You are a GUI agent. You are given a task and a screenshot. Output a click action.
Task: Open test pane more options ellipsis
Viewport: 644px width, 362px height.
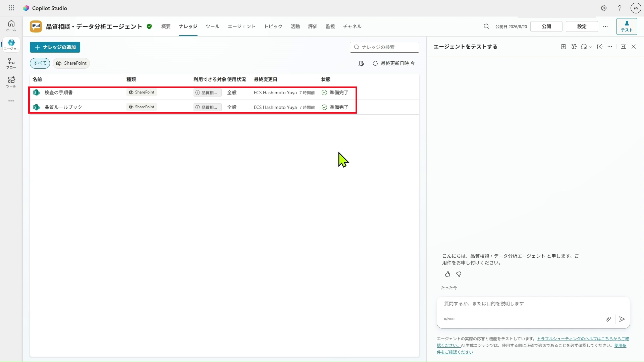(x=610, y=47)
